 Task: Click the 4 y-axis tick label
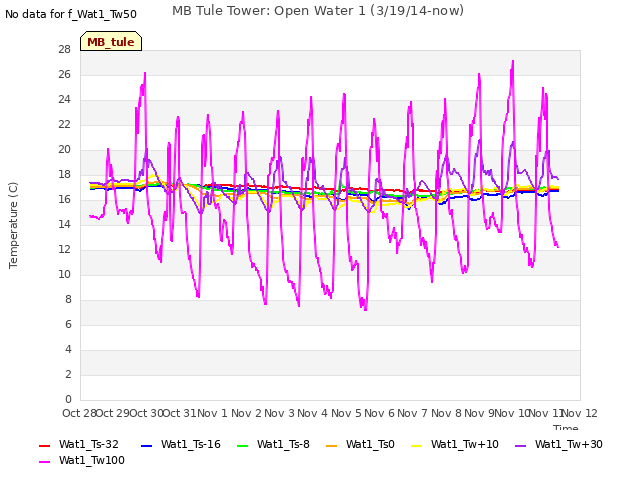coord(68,349)
